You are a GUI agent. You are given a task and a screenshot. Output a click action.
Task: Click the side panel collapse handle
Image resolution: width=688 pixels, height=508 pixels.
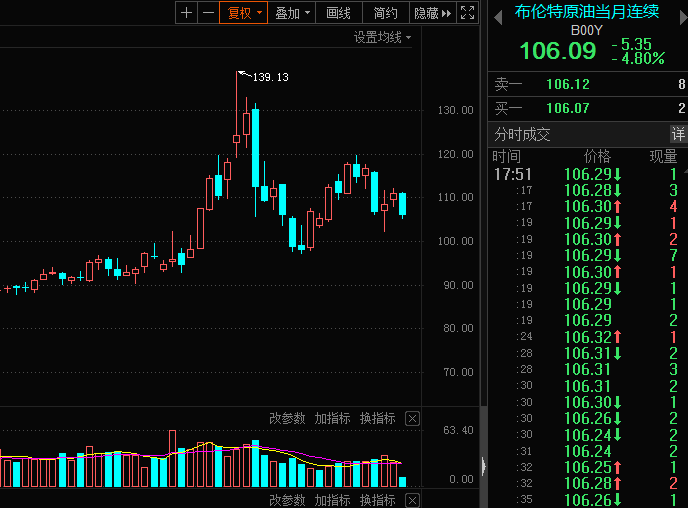(x=482, y=466)
